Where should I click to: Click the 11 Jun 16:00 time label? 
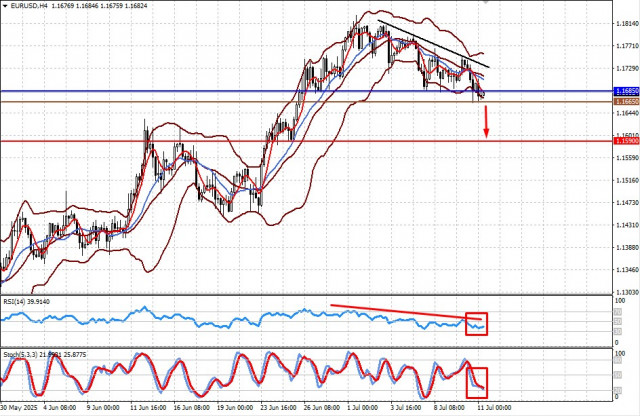point(148,407)
